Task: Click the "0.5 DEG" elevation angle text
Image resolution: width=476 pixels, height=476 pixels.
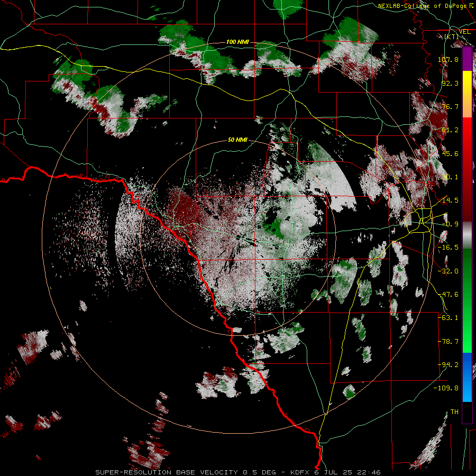Action: pos(259,472)
